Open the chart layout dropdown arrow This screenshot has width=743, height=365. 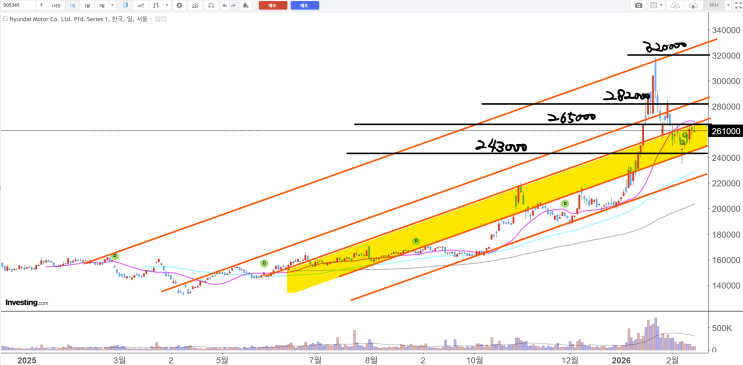click(x=661, y=5)
